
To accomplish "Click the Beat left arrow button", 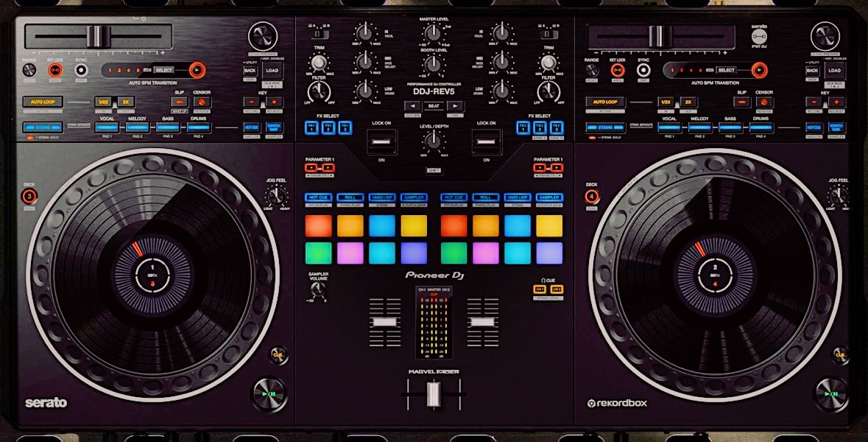I will click(x=412, y=106).
